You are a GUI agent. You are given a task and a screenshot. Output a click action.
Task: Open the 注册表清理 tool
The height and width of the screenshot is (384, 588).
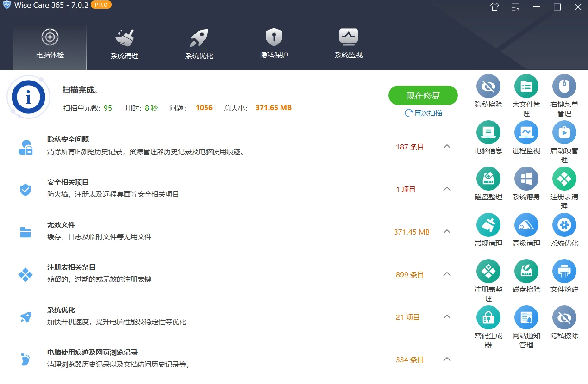click(564, 179)
